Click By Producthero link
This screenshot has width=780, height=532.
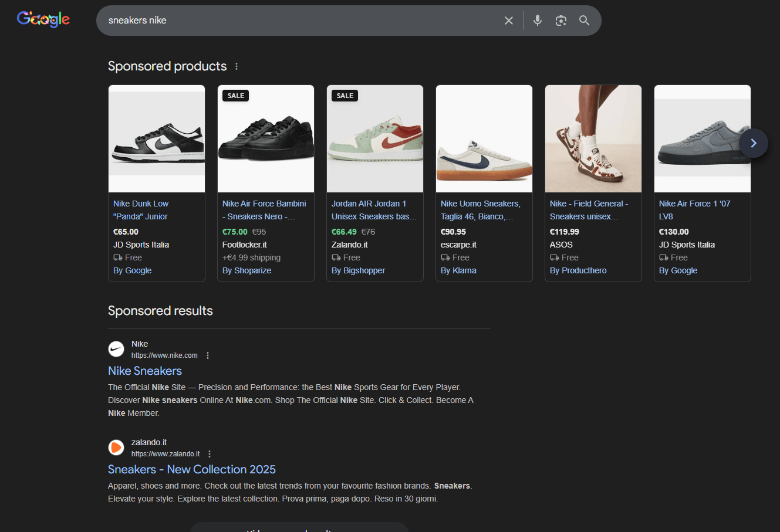578,270
